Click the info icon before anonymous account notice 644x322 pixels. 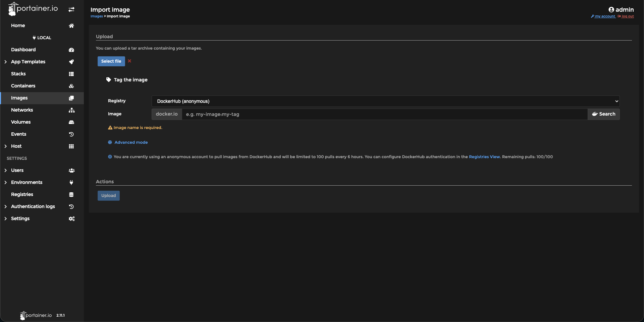110,157
